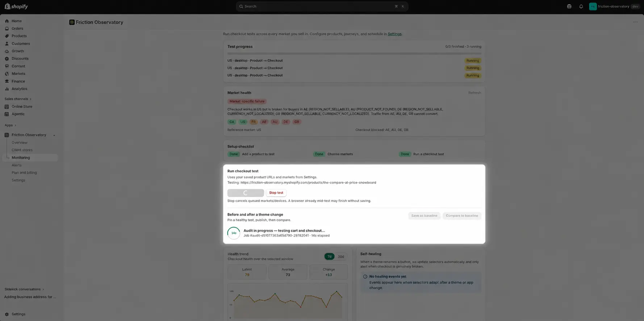Click the loading run-test button

coord(246,193)
